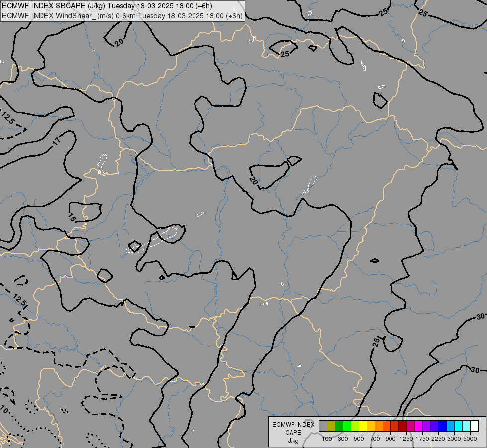Click the CAPE label inside the legend box

click(293, 433)
